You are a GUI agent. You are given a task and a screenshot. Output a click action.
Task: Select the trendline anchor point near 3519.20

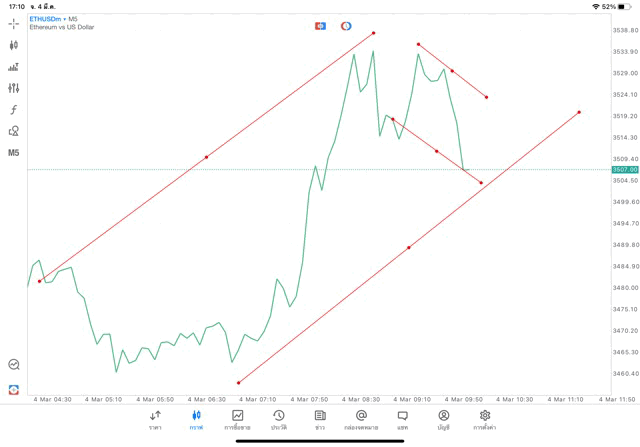point(579,112)
